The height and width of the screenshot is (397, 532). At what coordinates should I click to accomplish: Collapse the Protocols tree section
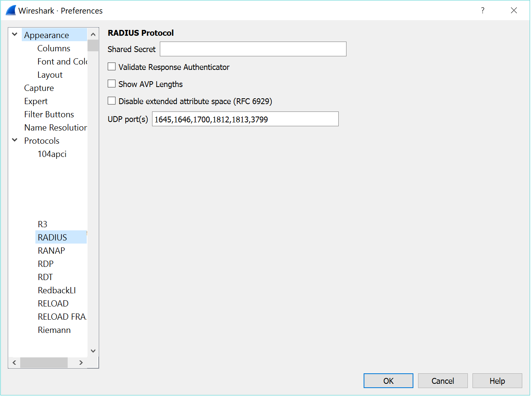click(x=15, y=140)
